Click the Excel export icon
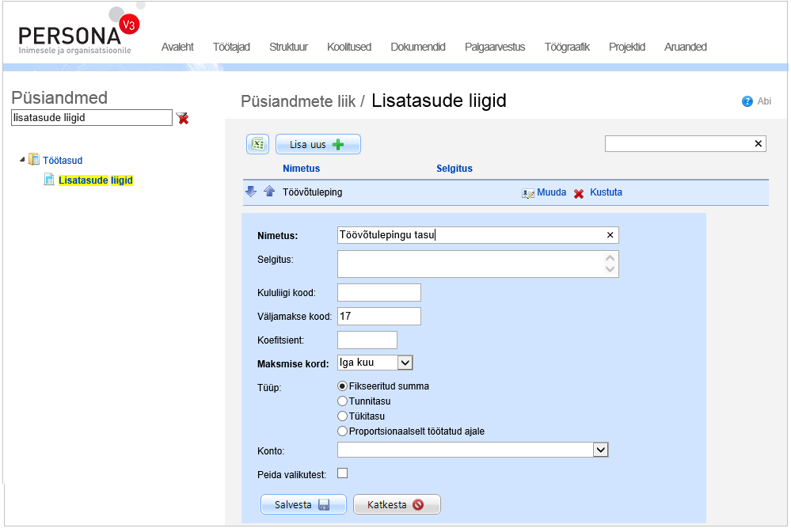 click(x=257, y=144)
